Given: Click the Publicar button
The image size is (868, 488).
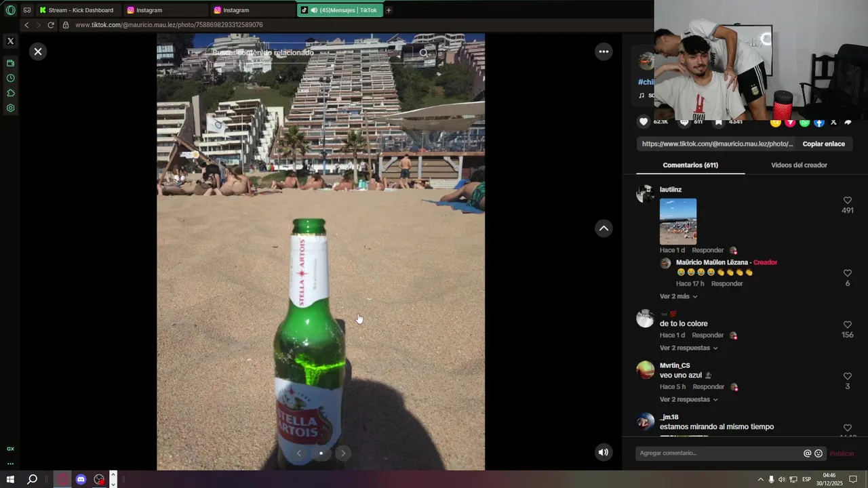Looking at the screenshot, I should pyautogui.click(x=842, y=453).
